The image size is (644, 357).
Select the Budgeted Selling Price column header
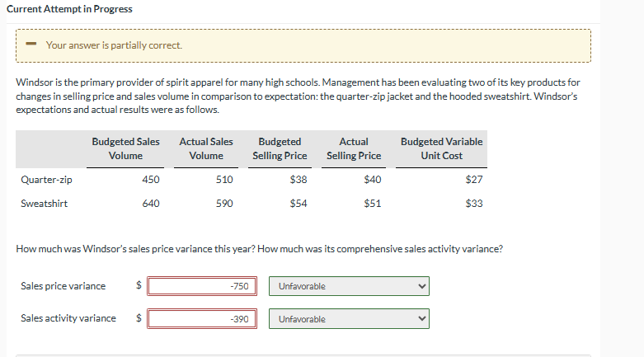[280, 148]
